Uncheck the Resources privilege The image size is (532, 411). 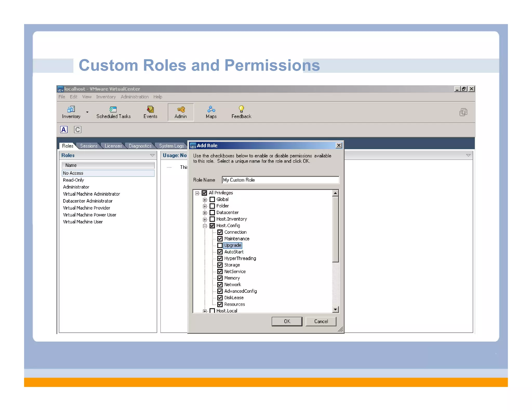pyautogui.click(x=220, y=304)
